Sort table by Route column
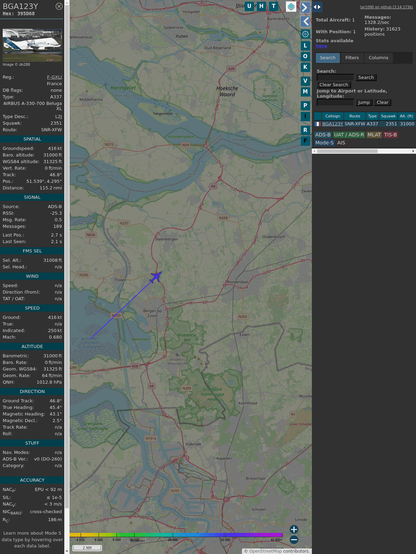The width and height of the screenshot is (416, 554). click(x=355, y=116)
